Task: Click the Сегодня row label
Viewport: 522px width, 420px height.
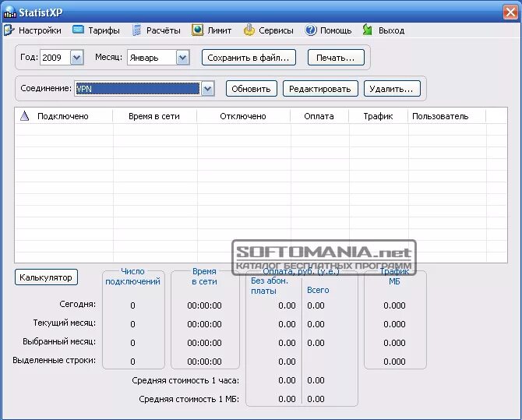Action: (x=78, y=304)
